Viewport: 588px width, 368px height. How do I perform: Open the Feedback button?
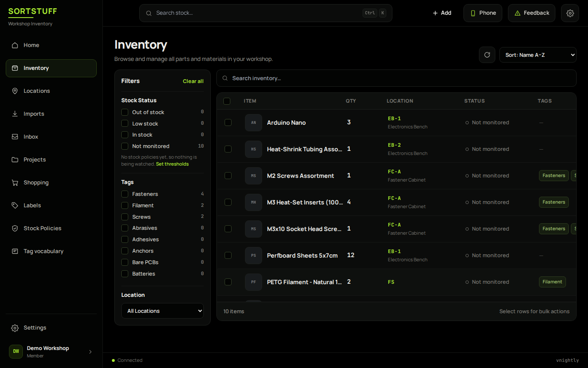tap(532, 13)
